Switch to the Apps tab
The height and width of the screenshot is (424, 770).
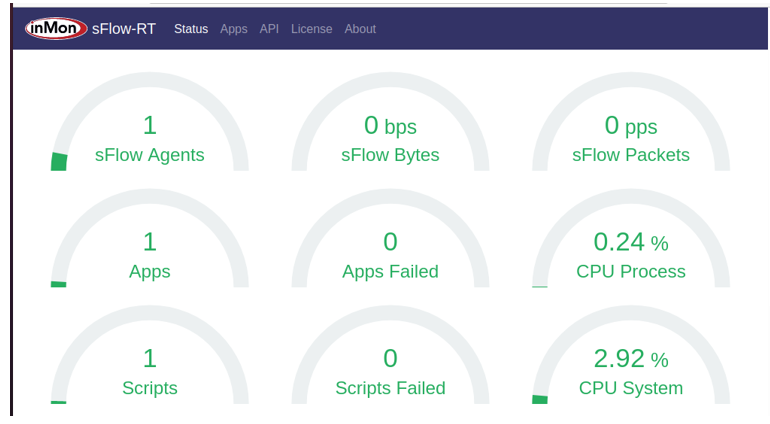(234, 29)
